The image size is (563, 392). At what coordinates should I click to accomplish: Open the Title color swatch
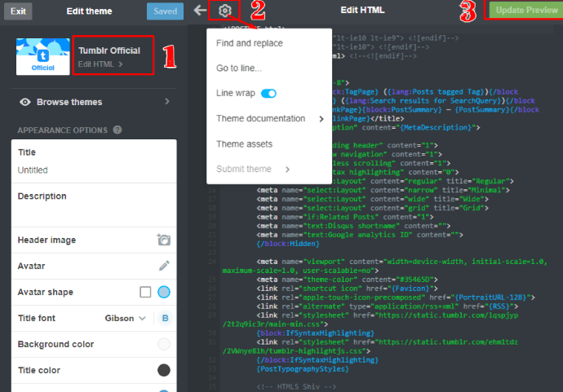(164, 370)
